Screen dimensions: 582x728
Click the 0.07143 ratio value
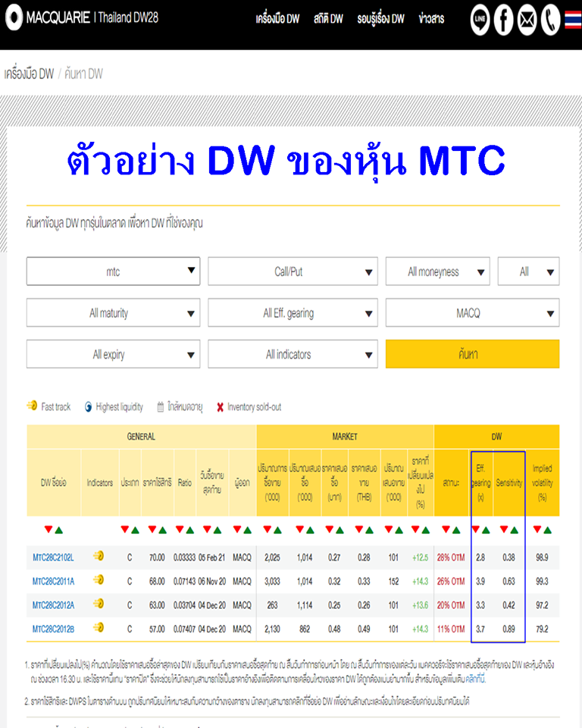pyautogui.click(x=184, y=582)
